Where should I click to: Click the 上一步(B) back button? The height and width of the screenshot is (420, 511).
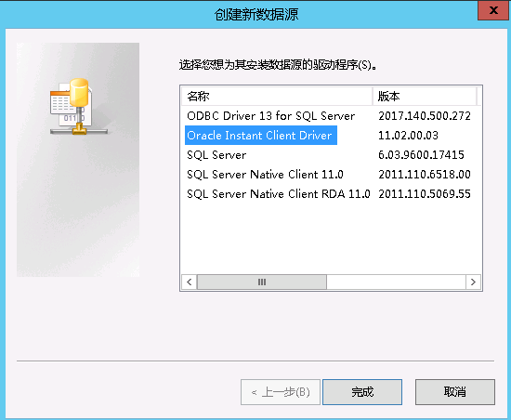click(x=281, y=392)
